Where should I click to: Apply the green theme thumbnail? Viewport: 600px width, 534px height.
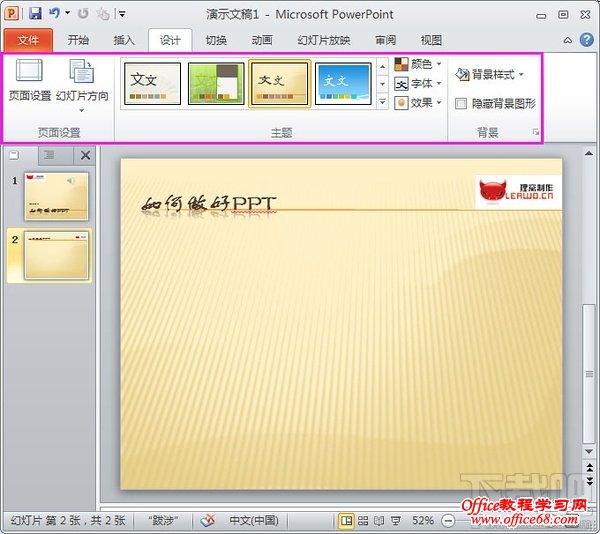point(216,83)
